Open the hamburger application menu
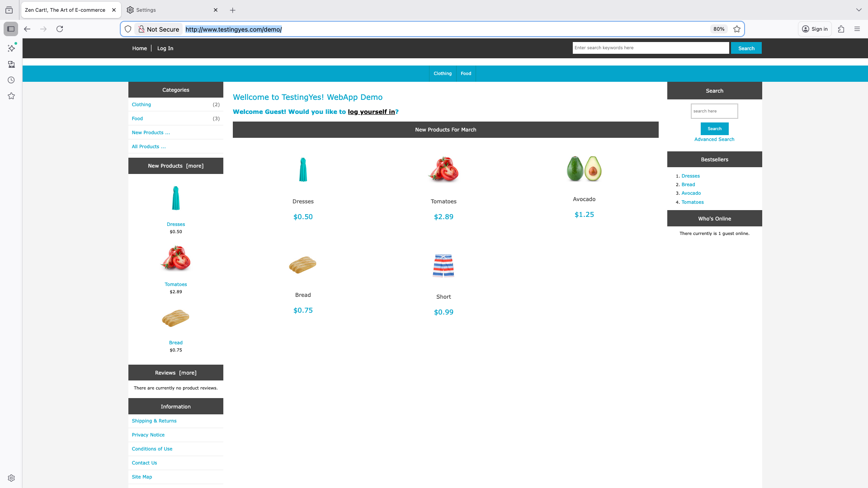This screenshot has height=488, width=868. 857,29
